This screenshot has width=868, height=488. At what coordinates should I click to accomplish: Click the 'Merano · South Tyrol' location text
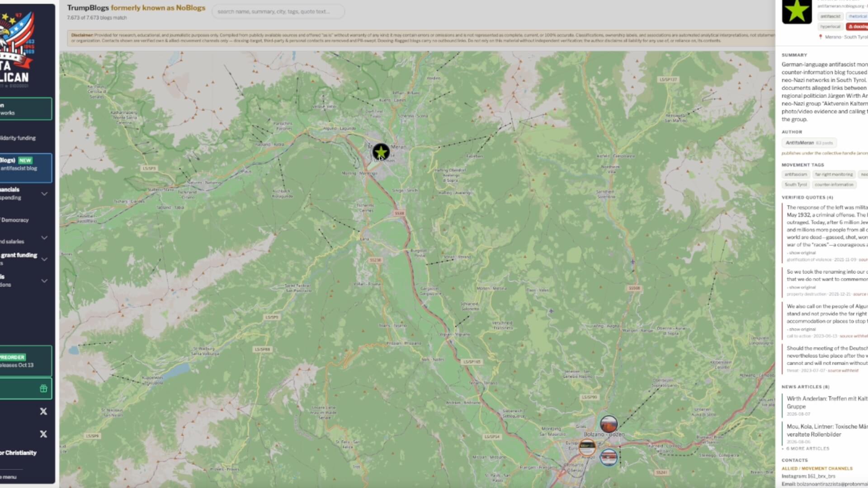click(846, 37)
